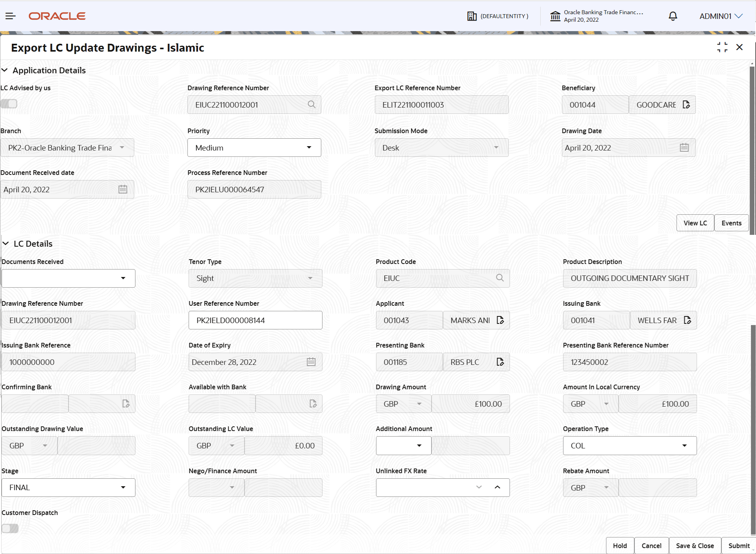Open the hamburger navigation menu
Screen dimensions: 756x554
11,16
